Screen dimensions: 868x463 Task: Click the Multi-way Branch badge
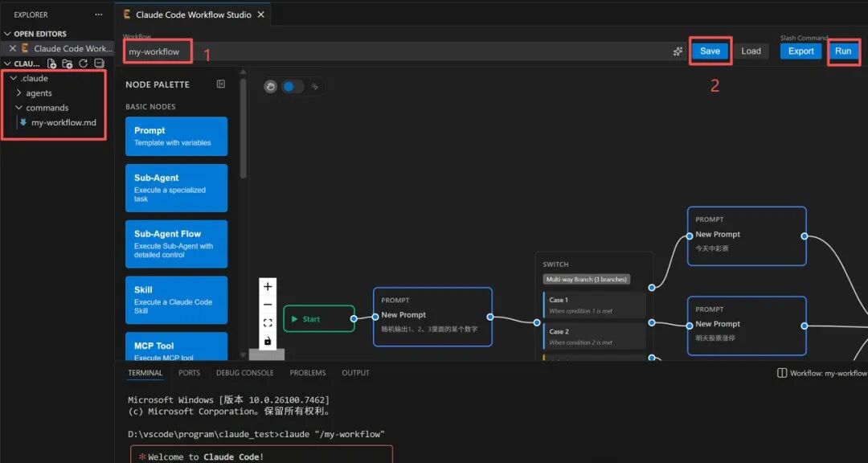click(587, 279)
